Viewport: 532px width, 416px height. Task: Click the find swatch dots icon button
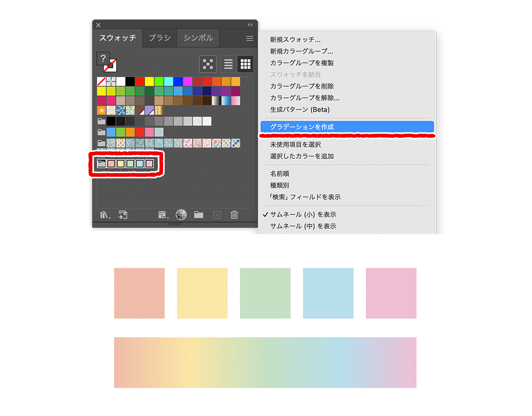coord(208,64)
